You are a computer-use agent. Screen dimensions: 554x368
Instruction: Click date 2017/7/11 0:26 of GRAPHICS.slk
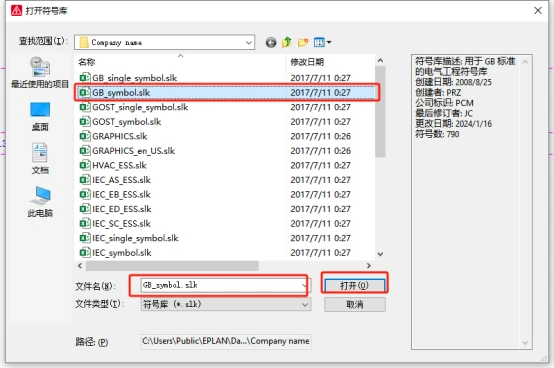[x=320, y=136]
